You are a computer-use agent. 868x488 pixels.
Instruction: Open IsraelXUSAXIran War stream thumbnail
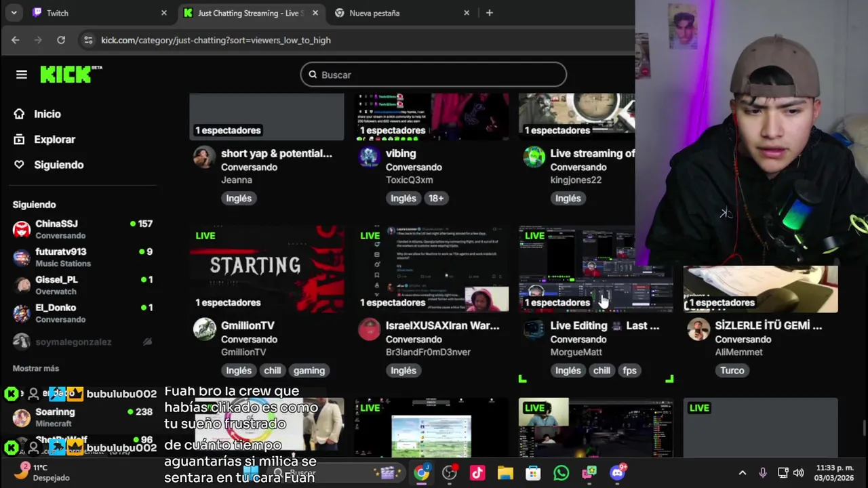tap(431, 269)
